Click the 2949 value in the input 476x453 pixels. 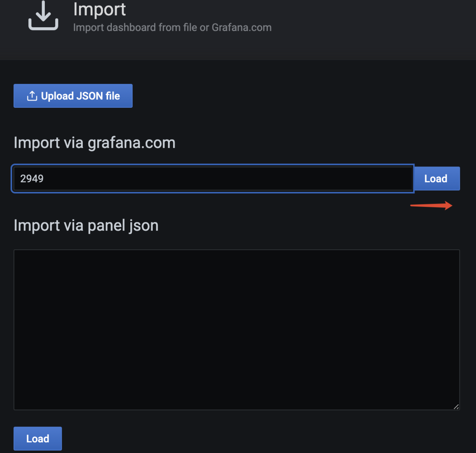32,179
